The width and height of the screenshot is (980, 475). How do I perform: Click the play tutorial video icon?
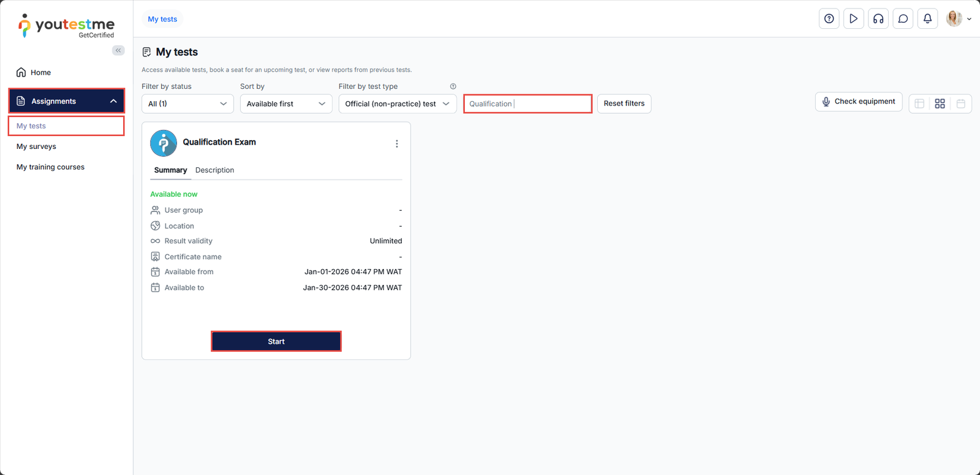pyautogui.click(x=853, y=19)
